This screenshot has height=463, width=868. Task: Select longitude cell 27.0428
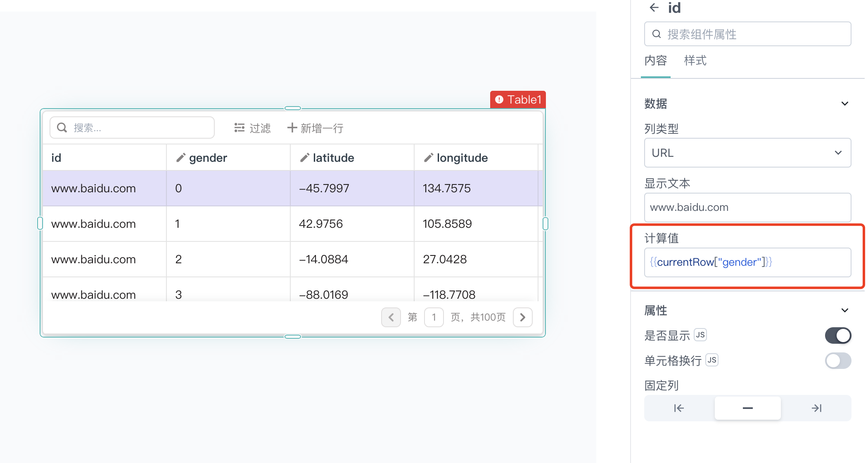[x=476, y=259]
